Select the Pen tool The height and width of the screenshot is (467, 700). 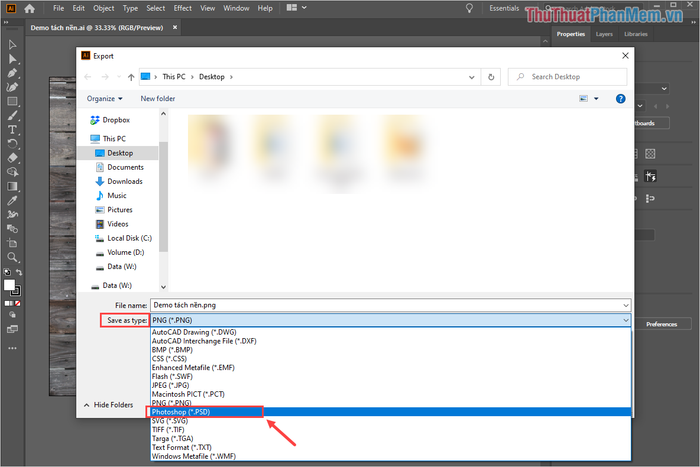point(12,73)
